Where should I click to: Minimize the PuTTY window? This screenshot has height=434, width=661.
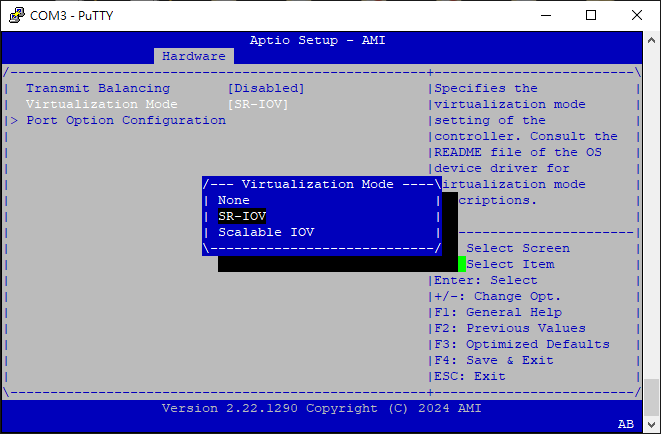pos(545,15)
